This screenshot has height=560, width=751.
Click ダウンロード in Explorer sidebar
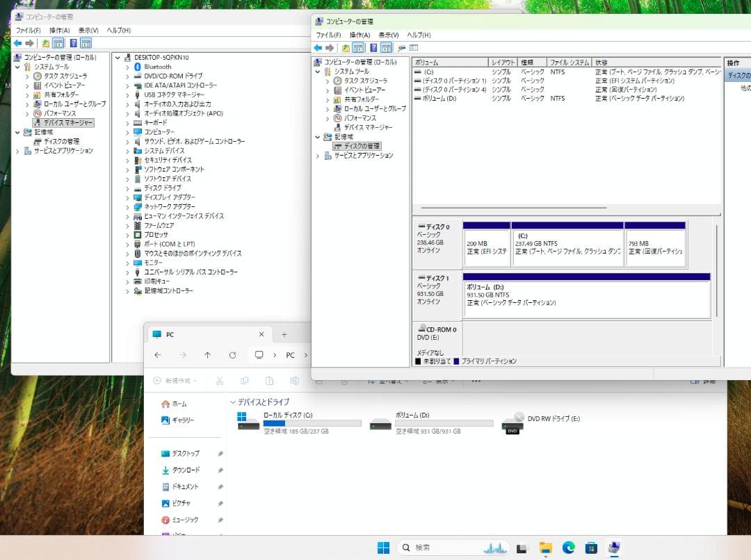point(186,470)
